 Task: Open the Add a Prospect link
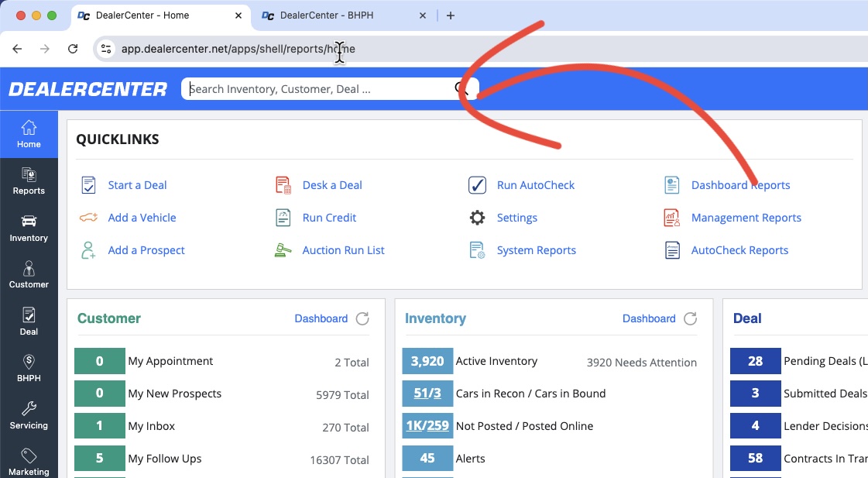(146, 250)
